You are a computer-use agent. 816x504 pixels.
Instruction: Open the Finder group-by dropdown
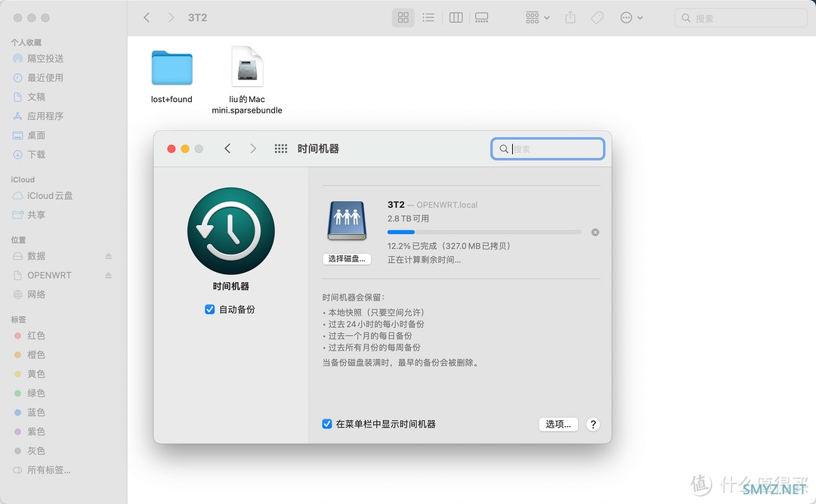pyautogui.click(x=538, y=17)
